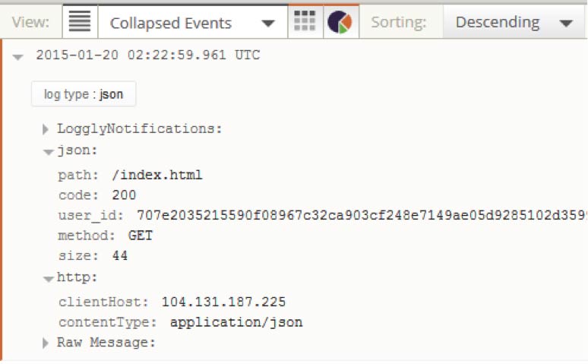Open the Collapsed Events dropdown

[192, 23]
